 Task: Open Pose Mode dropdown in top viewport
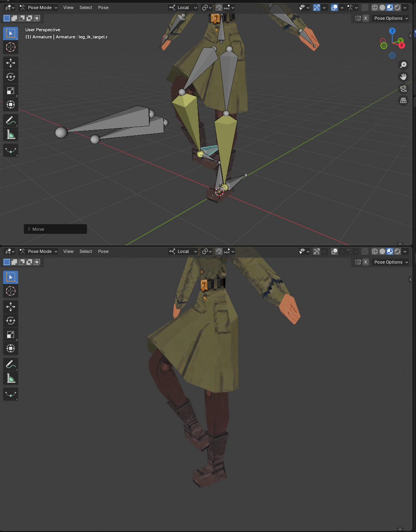point(39,8)
